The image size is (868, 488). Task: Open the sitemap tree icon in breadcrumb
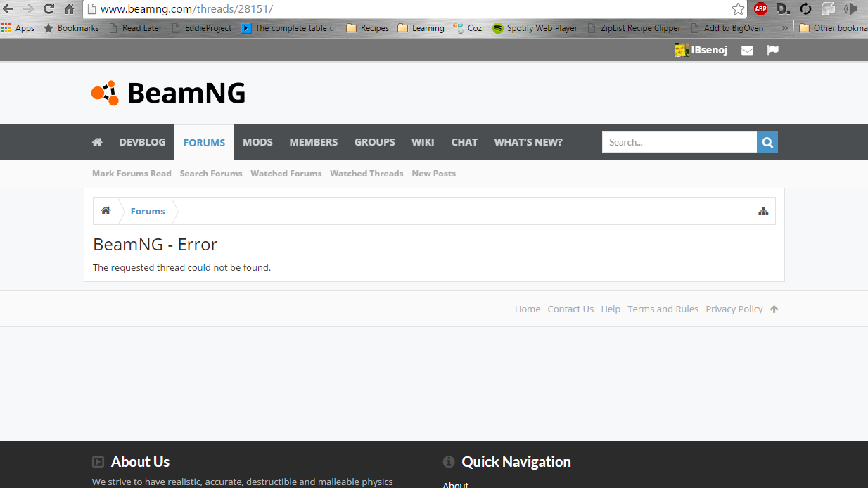(763, 211)
